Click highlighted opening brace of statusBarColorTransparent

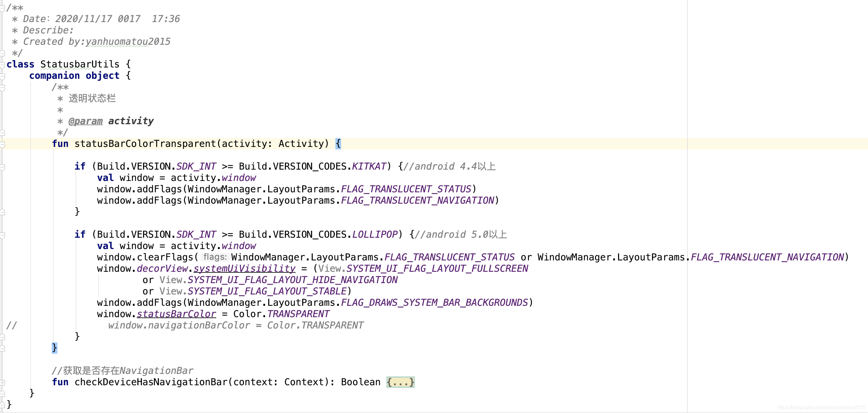[338, 144]
